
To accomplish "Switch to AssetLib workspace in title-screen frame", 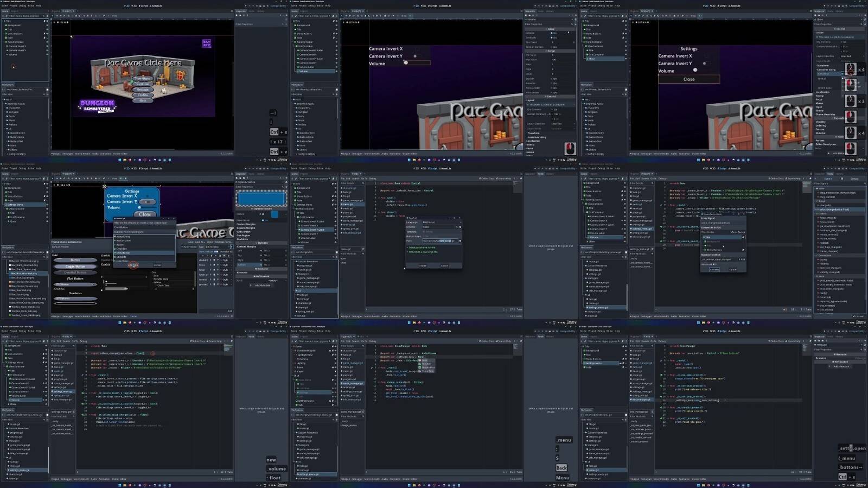I will pos(156,5).
